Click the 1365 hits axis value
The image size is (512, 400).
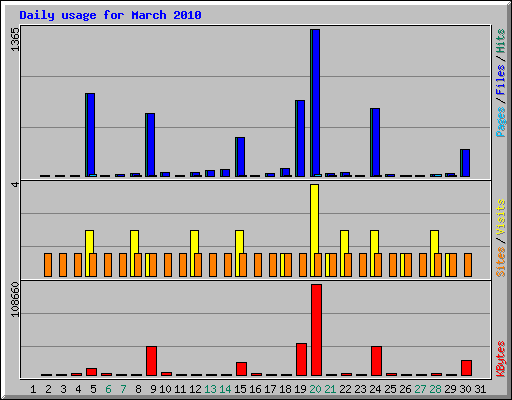[15, 39]
